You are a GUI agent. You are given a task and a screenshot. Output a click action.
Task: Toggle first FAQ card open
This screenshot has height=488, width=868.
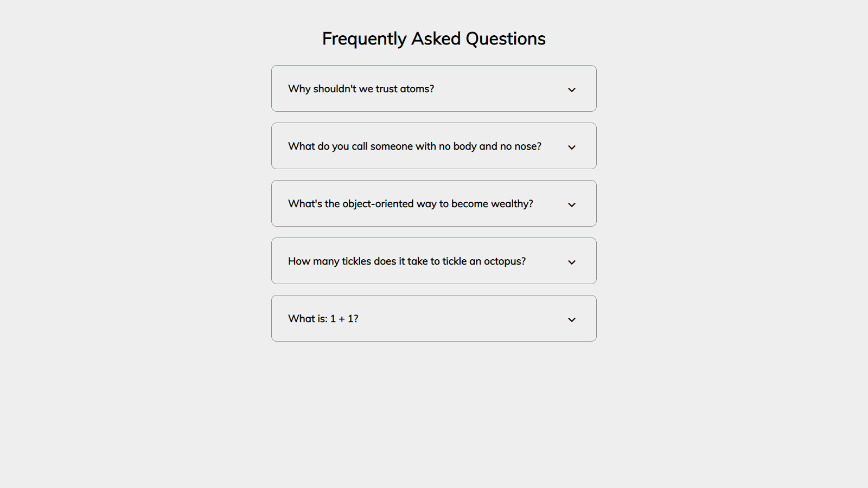[x=433, y=89]
